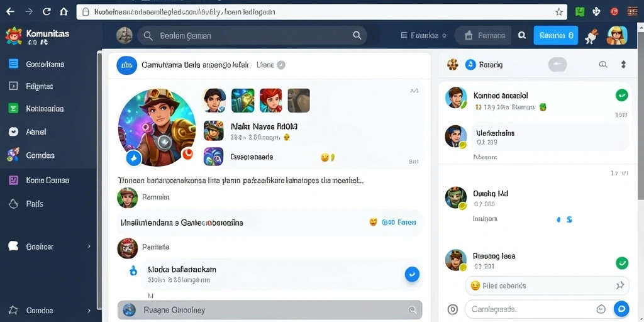Screen dimensions: 644x322
Task: Open the Fdande menu in header
Action: 423,36
